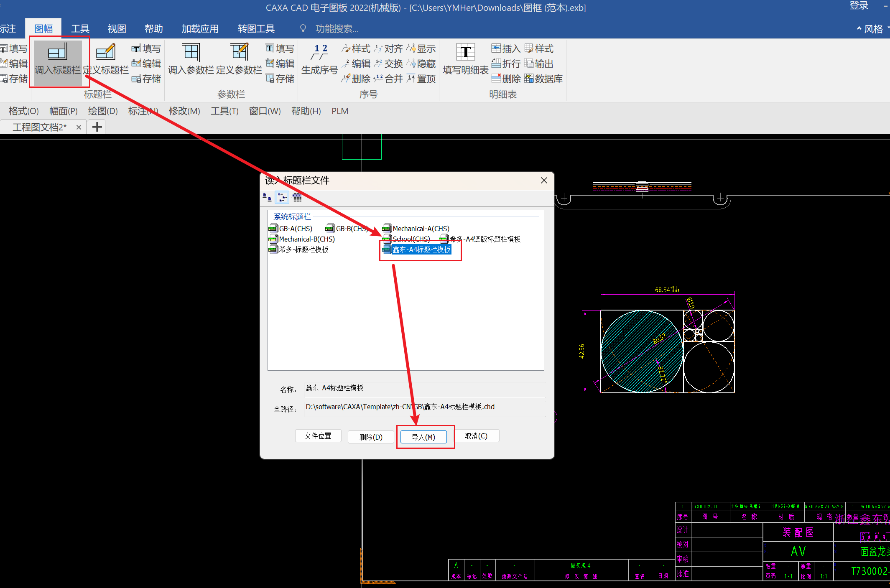The image size is (890, 588).
Task: Click 编辑 in the 序号 group
Action: 356,64
